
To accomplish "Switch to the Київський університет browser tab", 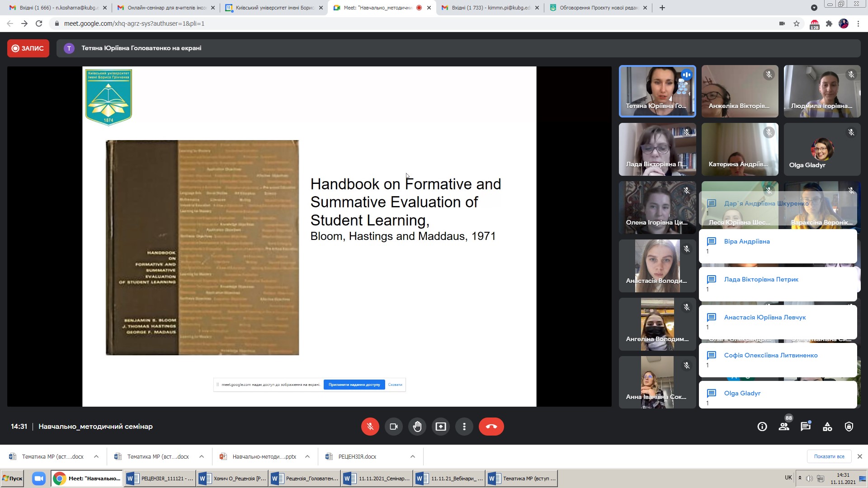I will [274, 8].
